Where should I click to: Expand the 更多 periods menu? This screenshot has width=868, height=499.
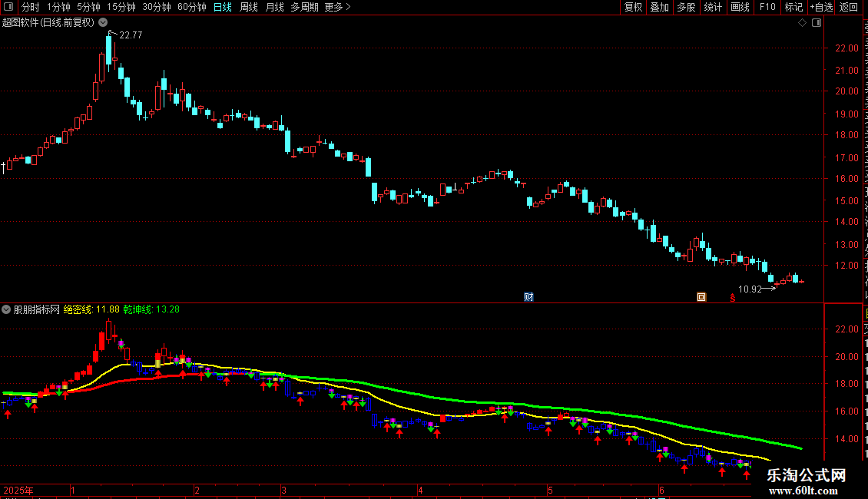point(337,7)
